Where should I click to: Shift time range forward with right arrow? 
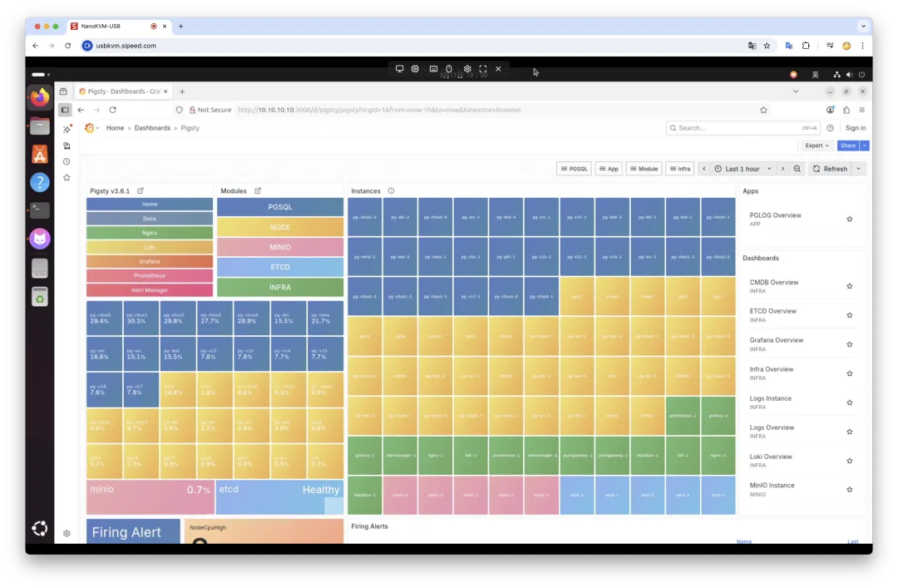[783, 169]
